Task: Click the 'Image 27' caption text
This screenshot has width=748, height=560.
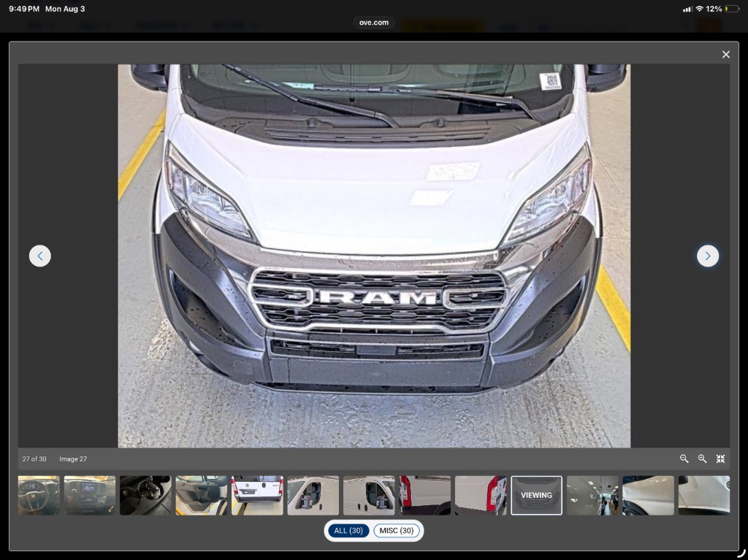Action: 73,459
